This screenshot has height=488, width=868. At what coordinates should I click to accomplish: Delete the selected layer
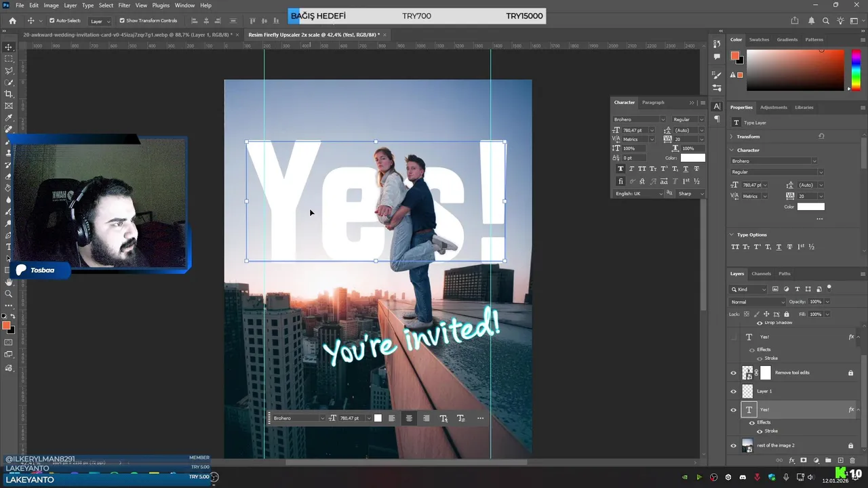(x=852, y=461)
